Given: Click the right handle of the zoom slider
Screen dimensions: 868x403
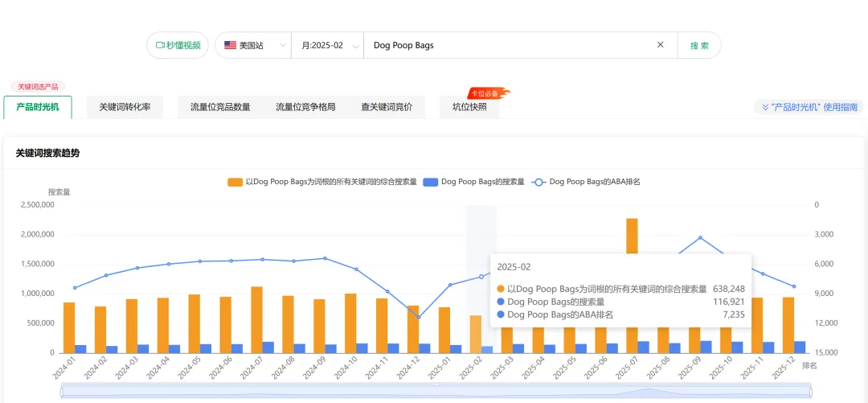Looking at the screenshot, I should coord(811,392).
